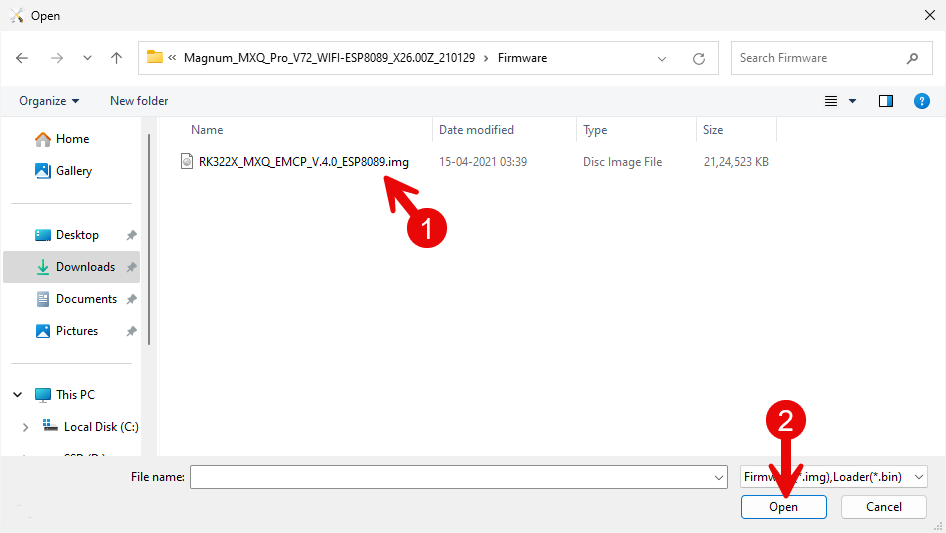Click the Firmware breadcrumb segment
This screenshot has height=533, width=946.
click(522, 58)
